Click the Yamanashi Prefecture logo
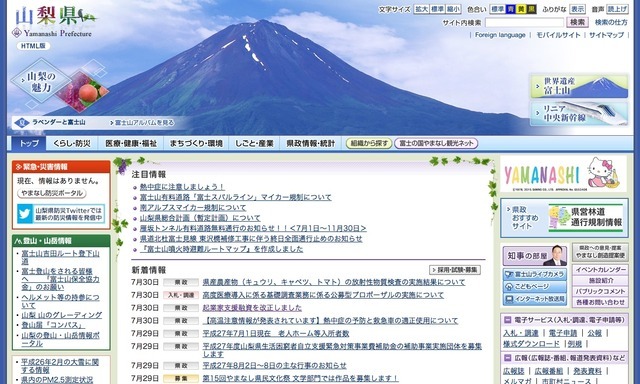The width and height of the screenshot is (640, 384). pyautogui.click(x=54, y=22)
